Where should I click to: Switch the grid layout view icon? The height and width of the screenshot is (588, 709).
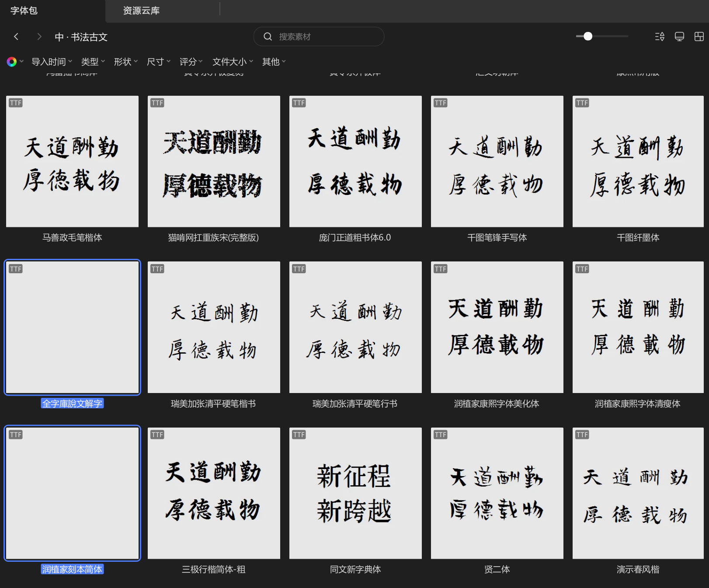click(699, 37)
